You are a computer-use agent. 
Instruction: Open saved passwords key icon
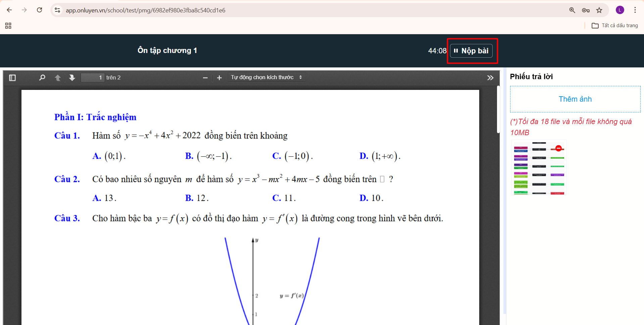pos(586,10)
